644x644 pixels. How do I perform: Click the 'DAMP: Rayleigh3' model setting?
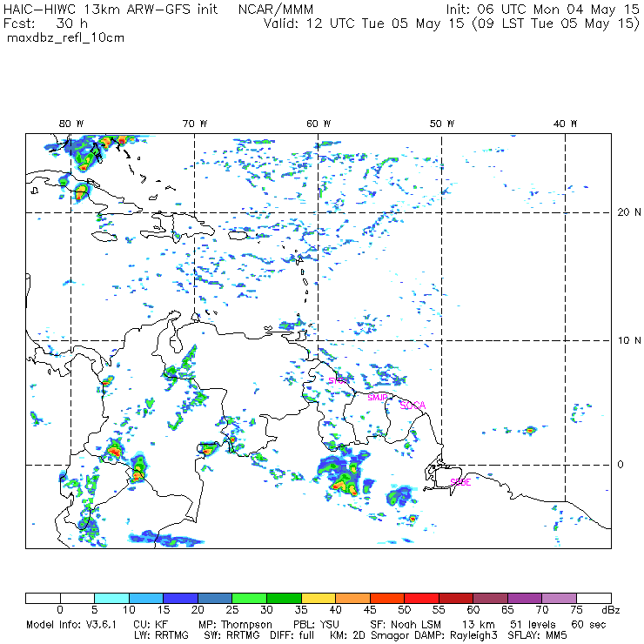pyautogui.click(x=458, y=635)
